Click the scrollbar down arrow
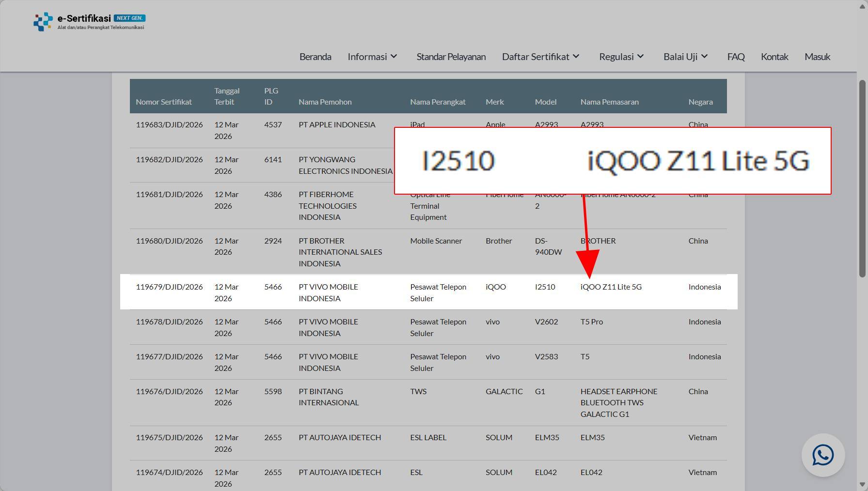This screenshot has height=491, width=868. pos(862,484)
